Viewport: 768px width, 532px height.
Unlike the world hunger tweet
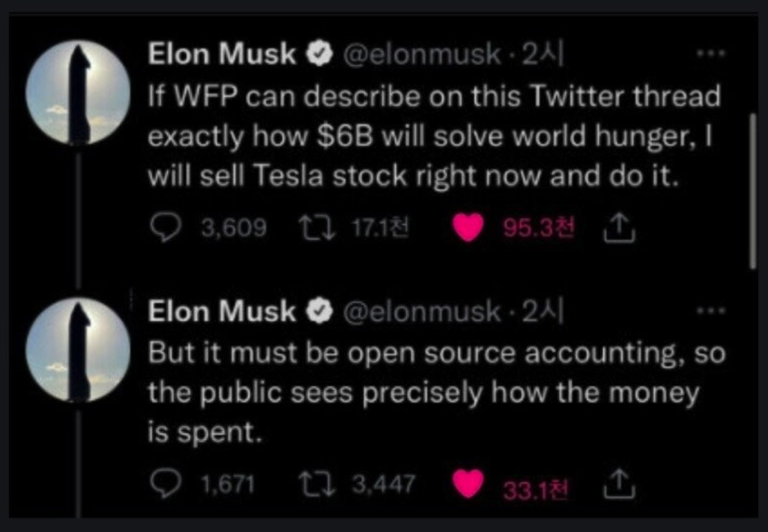468,227
